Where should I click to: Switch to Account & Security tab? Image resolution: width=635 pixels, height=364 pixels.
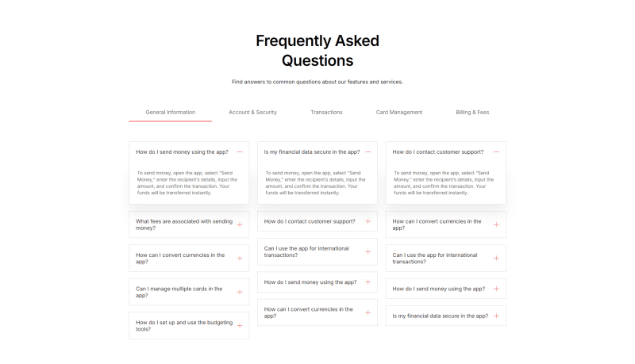coord(252,113)
